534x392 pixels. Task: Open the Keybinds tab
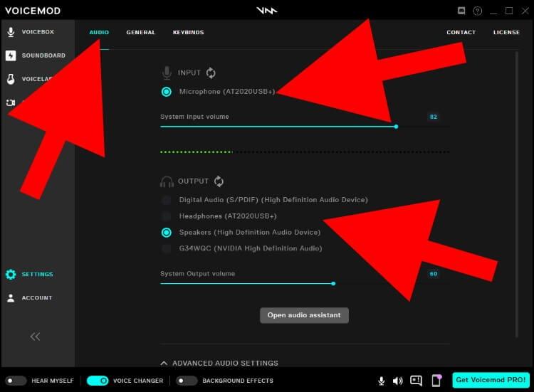(189, 32)
